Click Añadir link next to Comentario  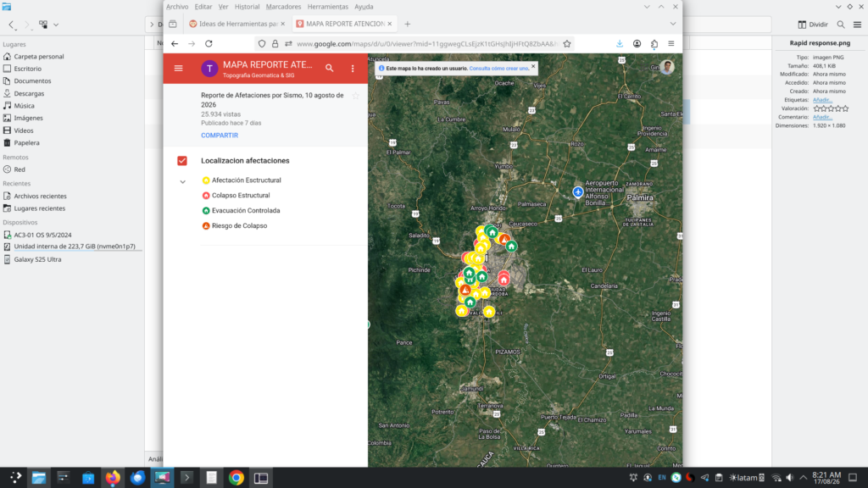point(822,117)
